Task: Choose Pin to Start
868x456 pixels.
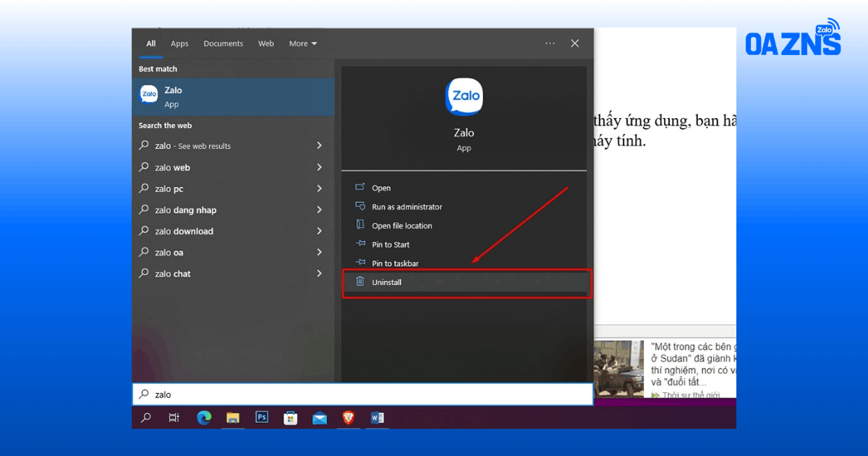Action: click(464, 245)
